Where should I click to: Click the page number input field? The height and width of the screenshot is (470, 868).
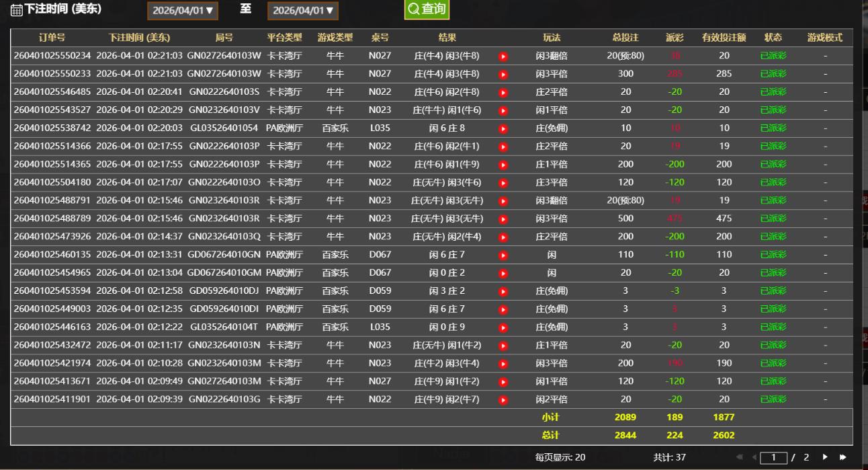773,457
